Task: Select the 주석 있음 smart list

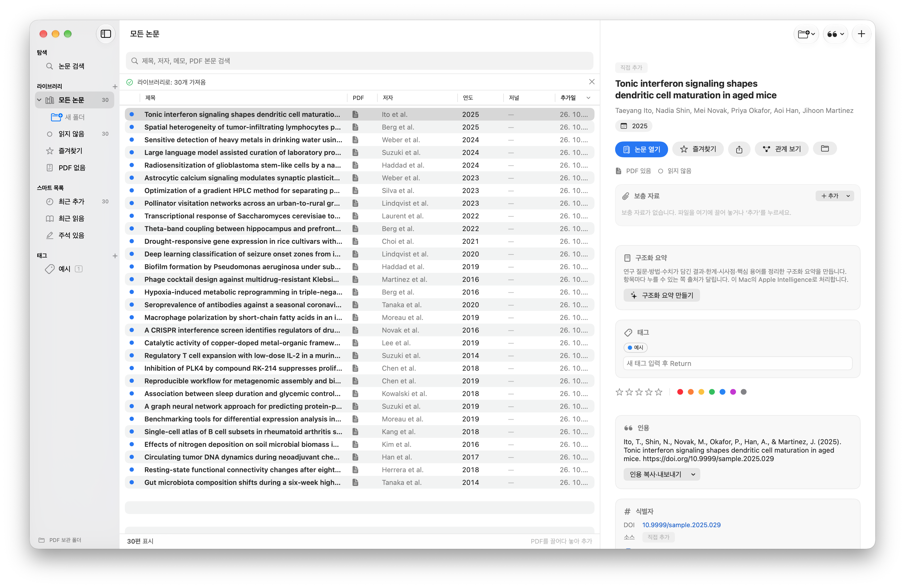Action: click(75, 235)
